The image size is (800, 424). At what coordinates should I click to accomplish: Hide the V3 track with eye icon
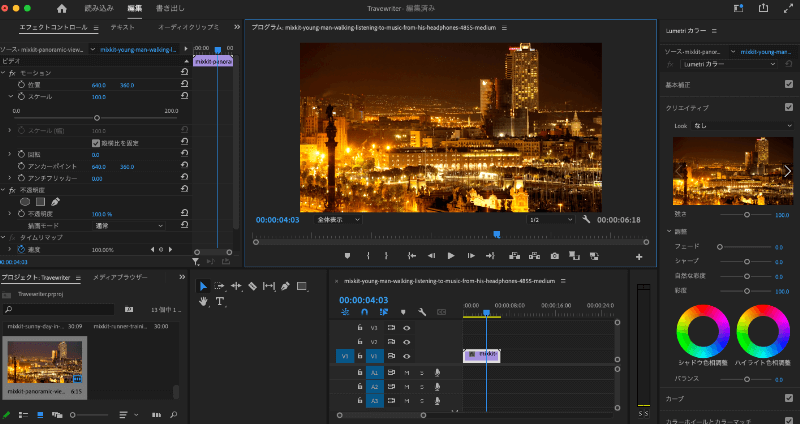tap(406, 327)
